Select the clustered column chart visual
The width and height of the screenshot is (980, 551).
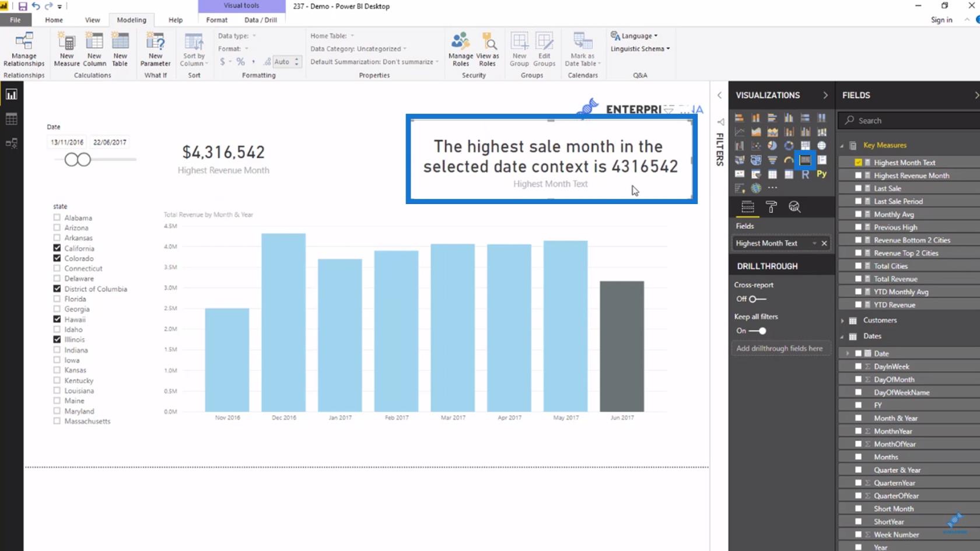click(789, 118)
